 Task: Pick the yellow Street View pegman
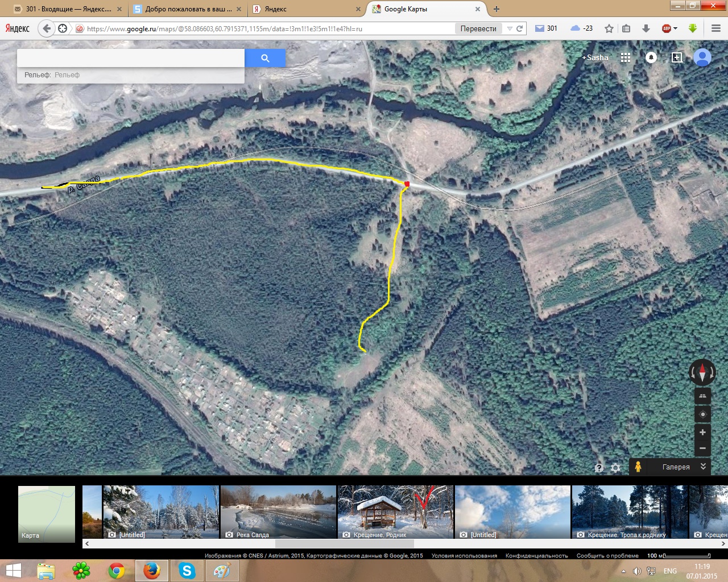[638, 467]
